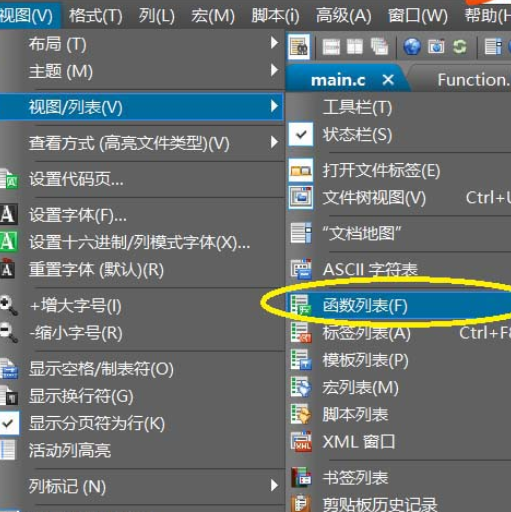Click the ASCII 字符表 icon
The height and width of the screenshot is (512, 511).
[301, 269]
